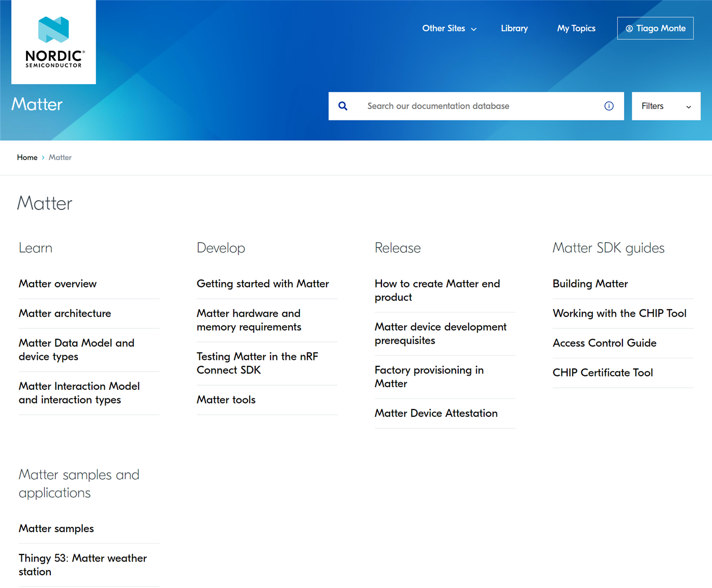Open Matter Interaction Model and interaction types

coord(79,393)
